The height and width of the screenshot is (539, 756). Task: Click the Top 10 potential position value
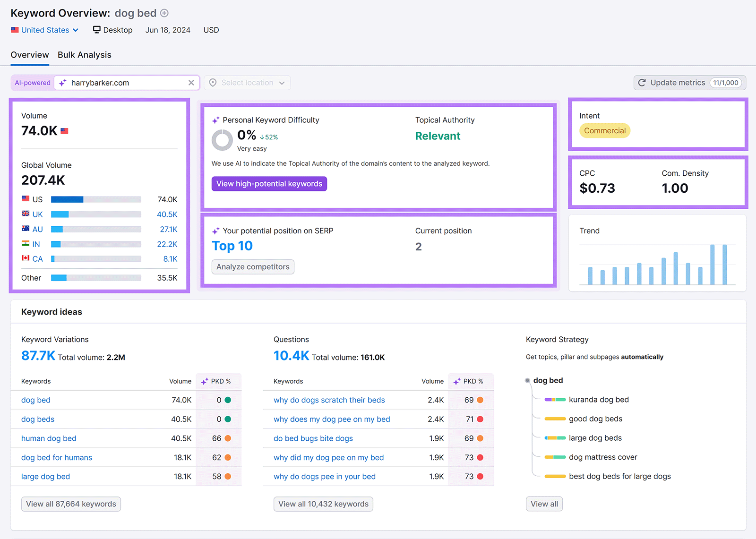pos(232,246)
